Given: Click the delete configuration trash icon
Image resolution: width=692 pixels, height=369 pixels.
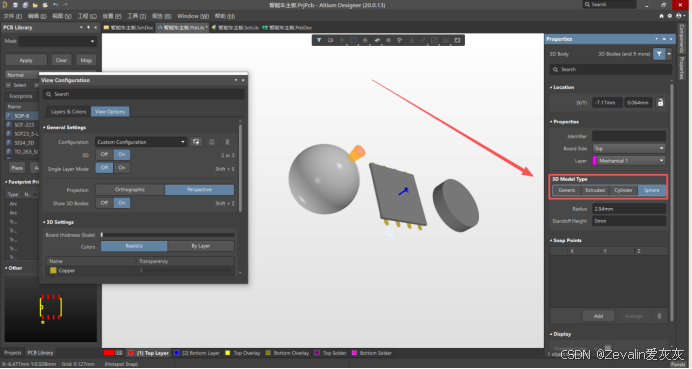Looking at the screenshot, I should (x=227, y=142).
